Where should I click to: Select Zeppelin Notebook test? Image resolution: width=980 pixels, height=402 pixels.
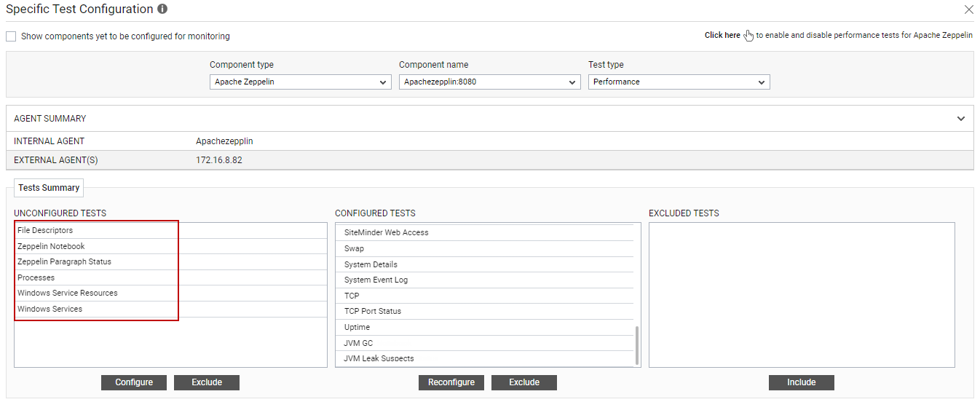(x=170, y=246)
